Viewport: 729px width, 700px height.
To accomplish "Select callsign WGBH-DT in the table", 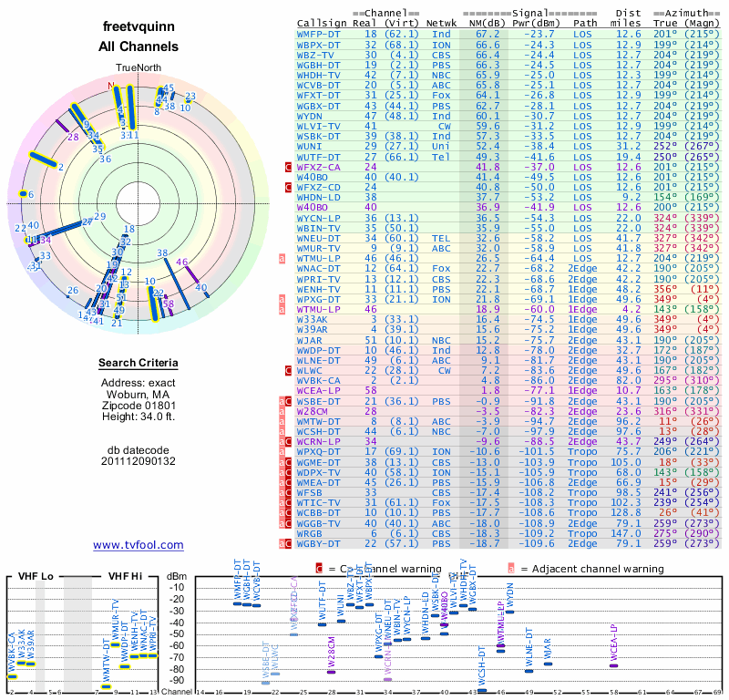I will pos(318,65).
